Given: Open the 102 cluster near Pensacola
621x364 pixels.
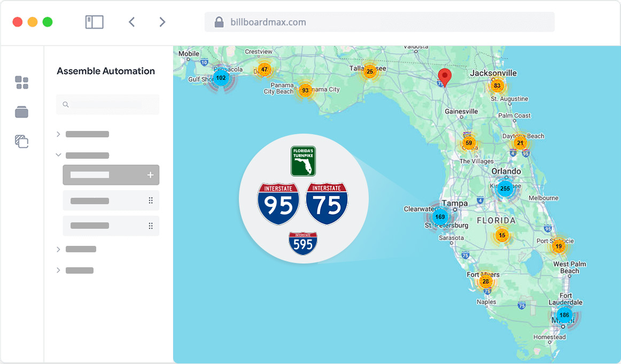Looking at the screenshot, I should click(221, 78).
